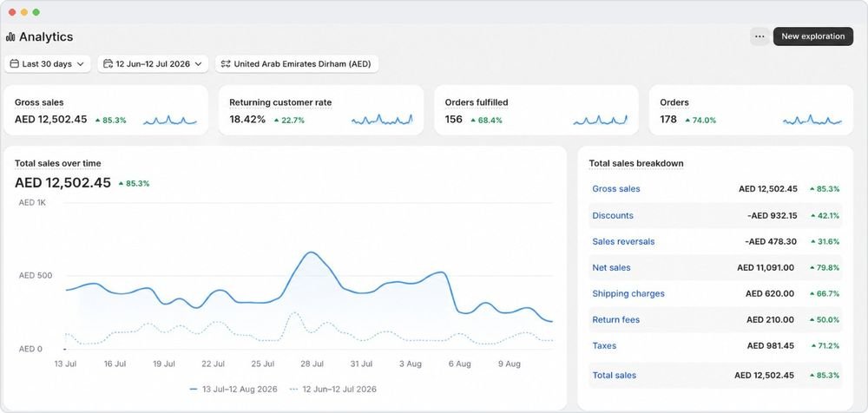The height and width of the screenshot is (413, 868).
Task: Click the dotted line legend marker for 12 Jun–12 Jul
Action: coord(293,390)
